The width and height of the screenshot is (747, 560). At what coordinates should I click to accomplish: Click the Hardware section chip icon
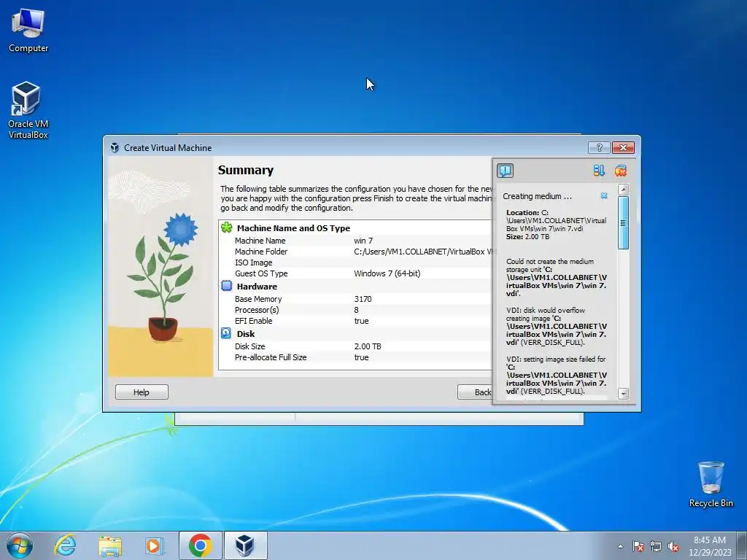[x=227, y=286]
